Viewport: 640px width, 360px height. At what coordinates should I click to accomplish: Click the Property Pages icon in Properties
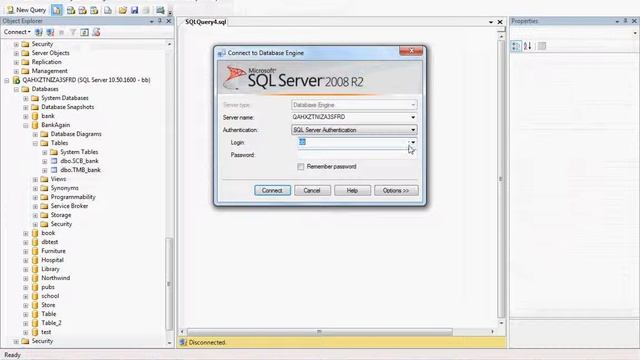(542, 46)
